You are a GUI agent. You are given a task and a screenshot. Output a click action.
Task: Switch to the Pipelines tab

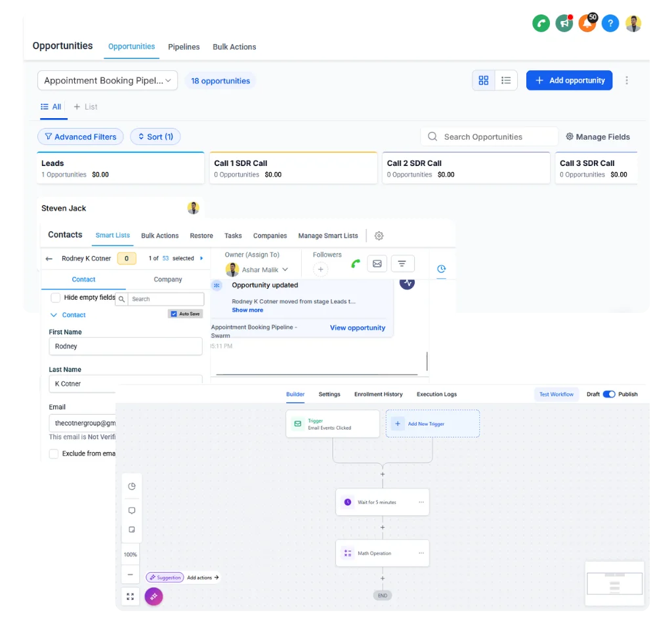tap(184, 47)
